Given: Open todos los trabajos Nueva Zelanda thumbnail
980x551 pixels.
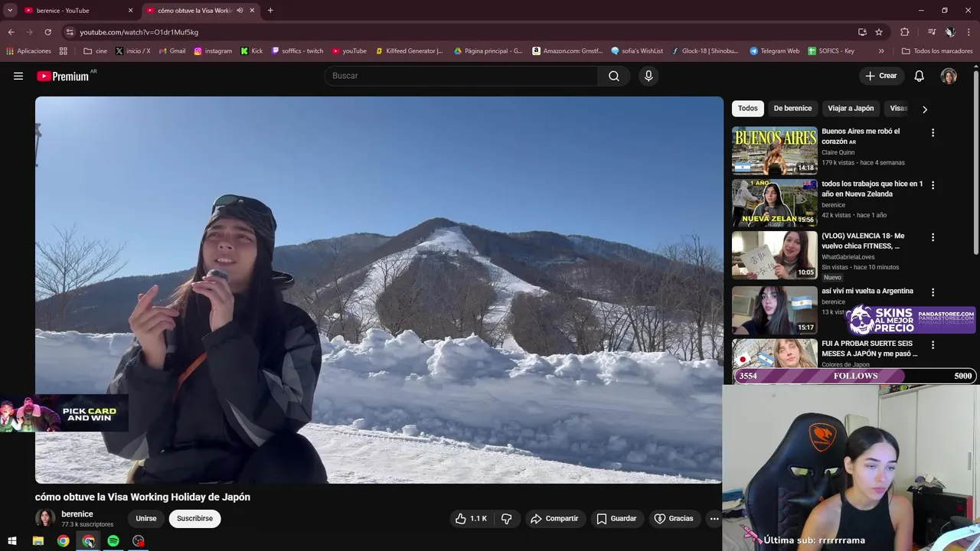Looking at the screenshot, I should (775, 204).
